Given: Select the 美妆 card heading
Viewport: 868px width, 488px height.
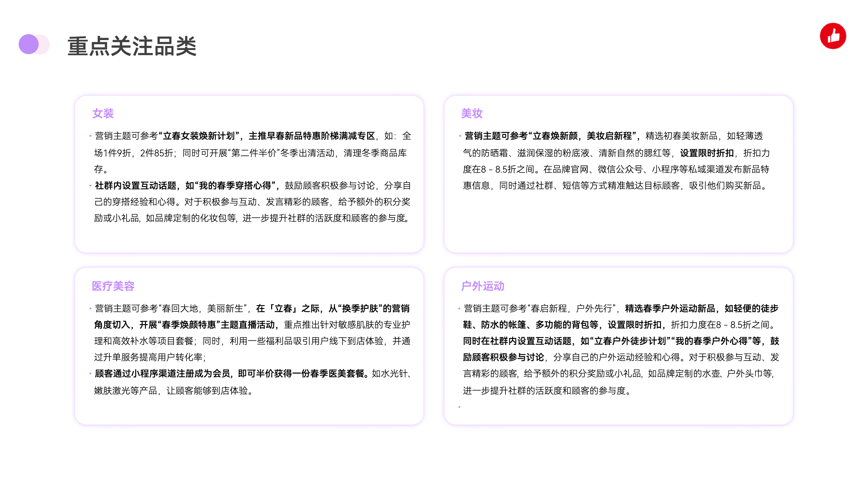Looking at the screenshot, I should click(471, 114).
